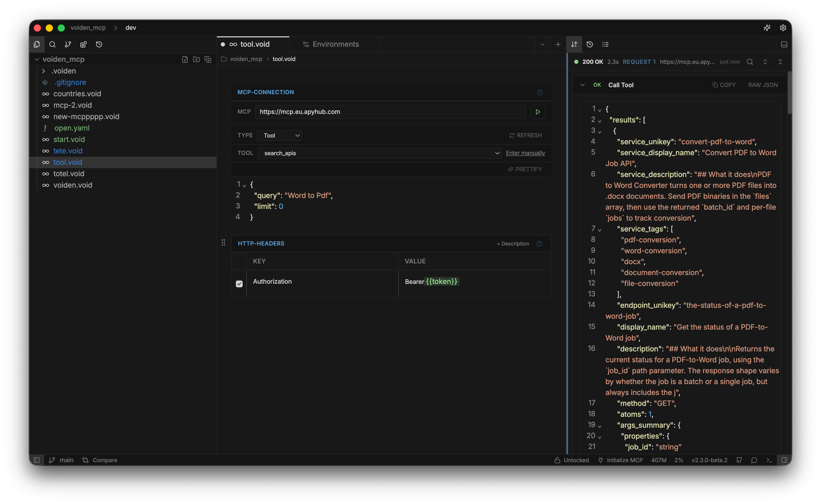This screenshot has width=821, height=504.
Task: Open the chat bubble icon in status bar
Action: [x=754, y=460]
